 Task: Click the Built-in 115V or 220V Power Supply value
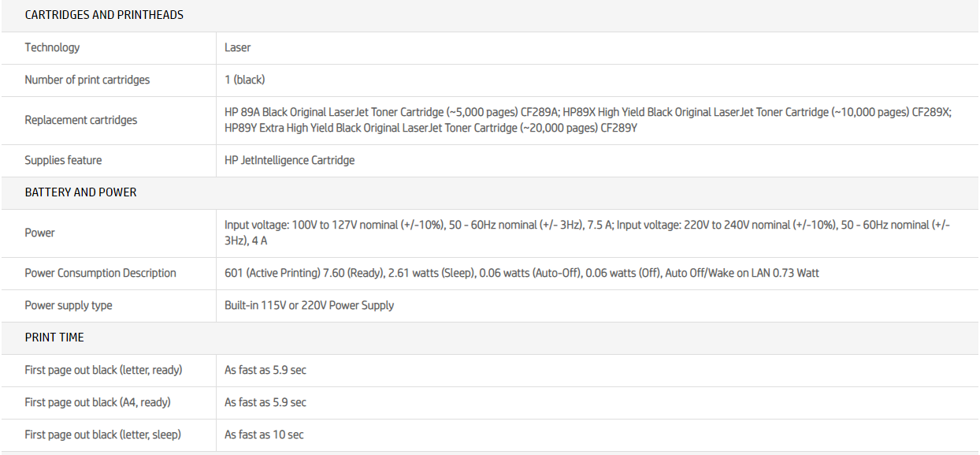309,305
